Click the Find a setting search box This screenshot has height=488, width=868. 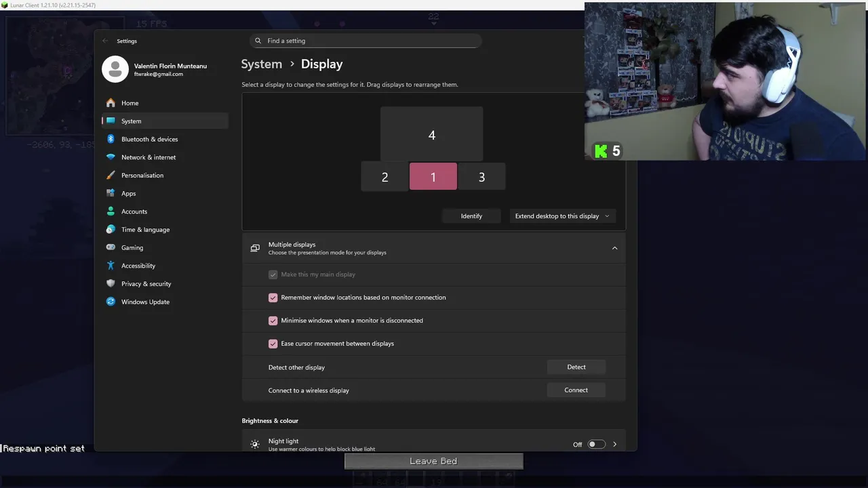[x=366, y=41]
